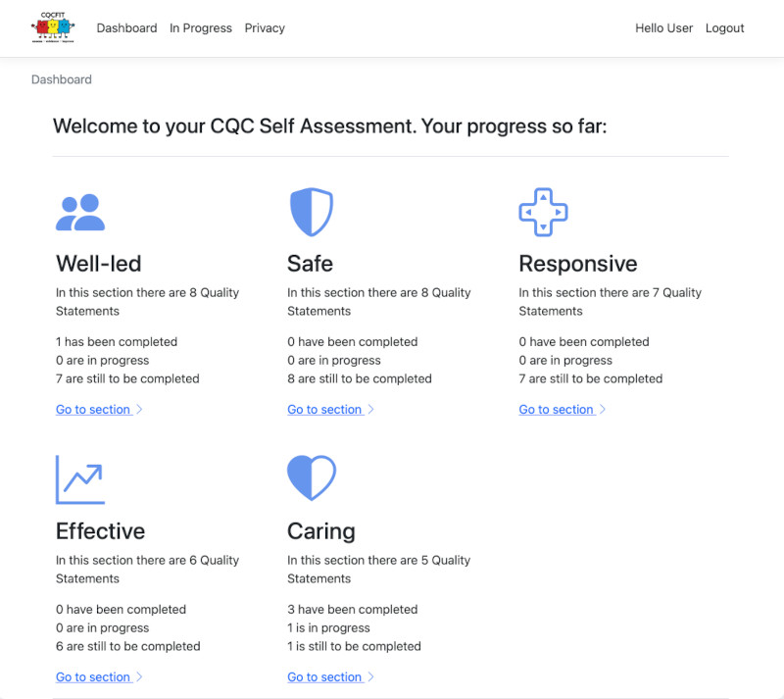Click the Logout link

(724, 28)
